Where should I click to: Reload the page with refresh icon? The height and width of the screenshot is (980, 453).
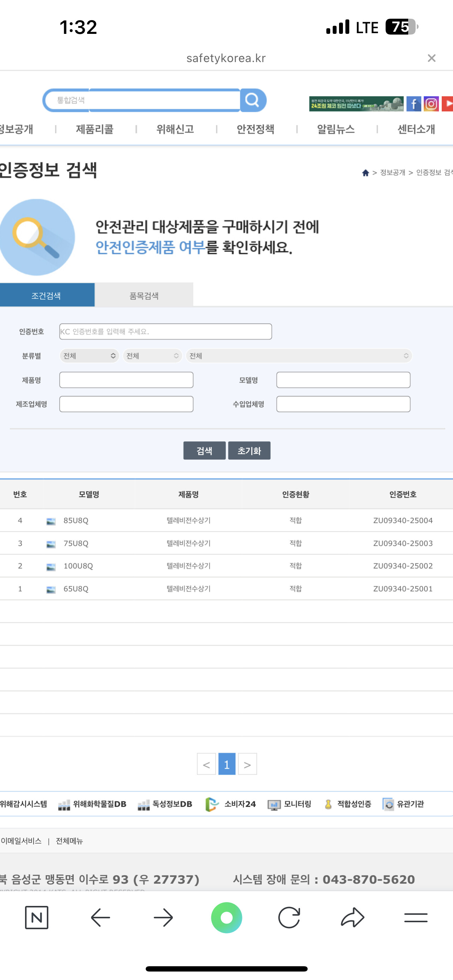(x=289, y=918)
